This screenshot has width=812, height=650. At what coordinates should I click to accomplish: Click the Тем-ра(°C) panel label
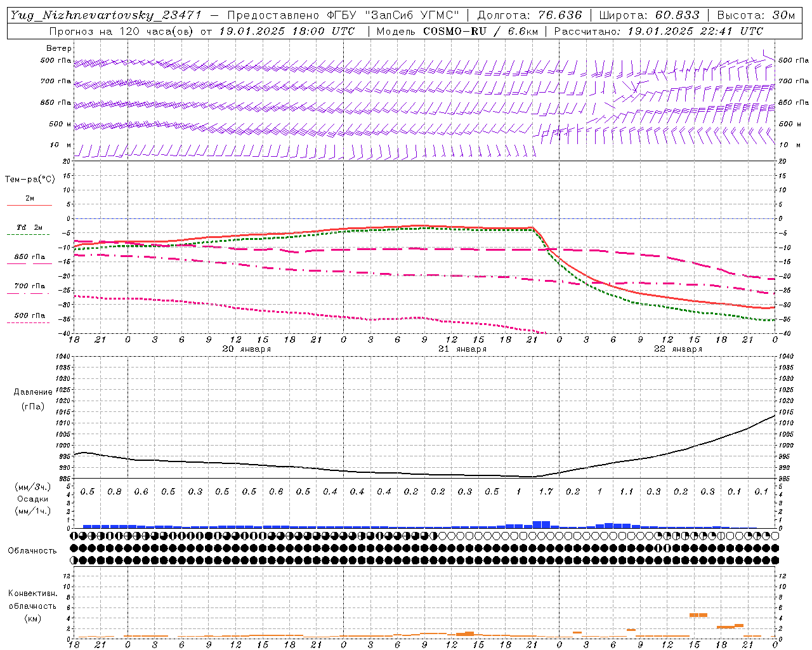pyautogui.click(x=30, y=180)
